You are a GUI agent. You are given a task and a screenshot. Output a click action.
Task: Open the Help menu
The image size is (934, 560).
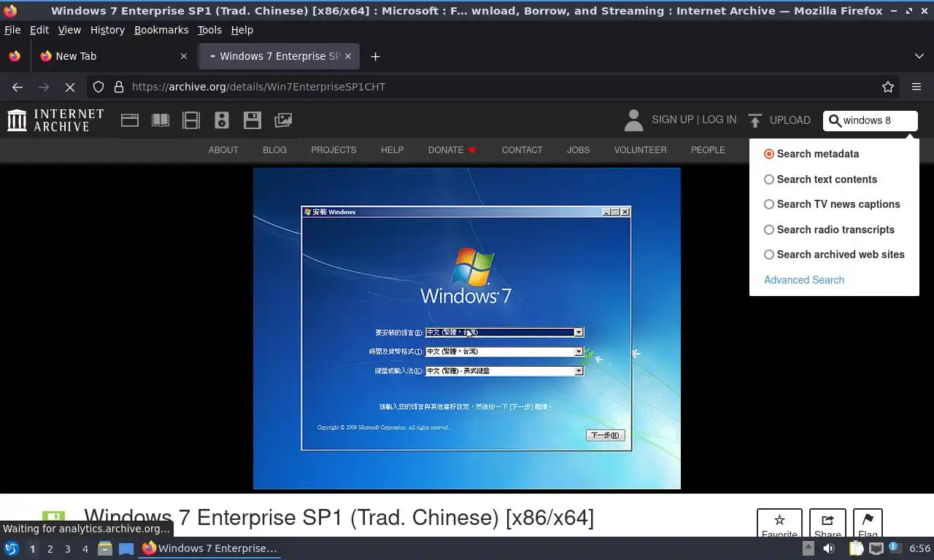(242, 30)
